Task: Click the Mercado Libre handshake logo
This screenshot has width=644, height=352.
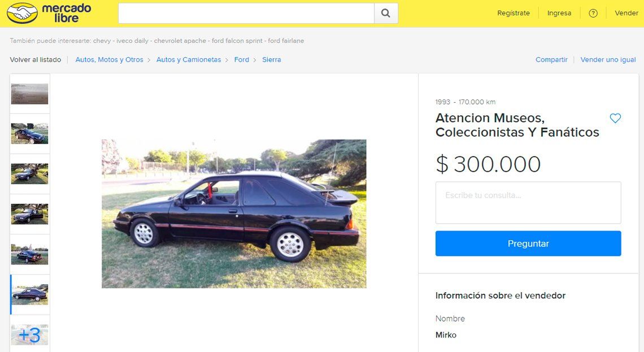Action: [x=49, y=13]
